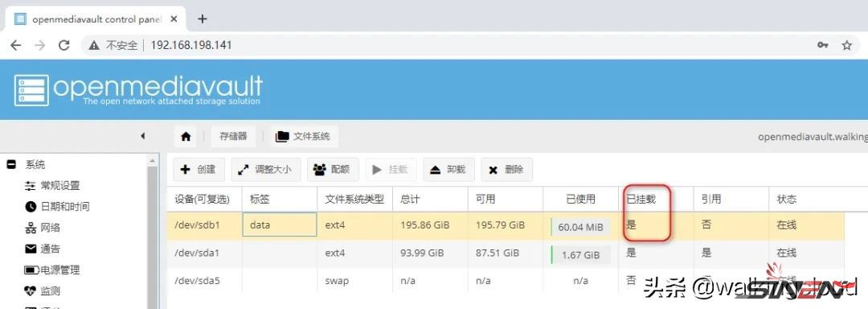This screenshot has width=868, height=309.
Task: Collapse the sidebar with left arrow
Action: point(143,136)
